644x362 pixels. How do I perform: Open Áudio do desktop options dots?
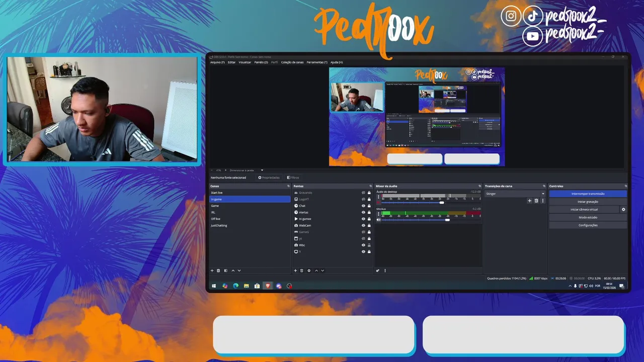click(x=378, y=197)
